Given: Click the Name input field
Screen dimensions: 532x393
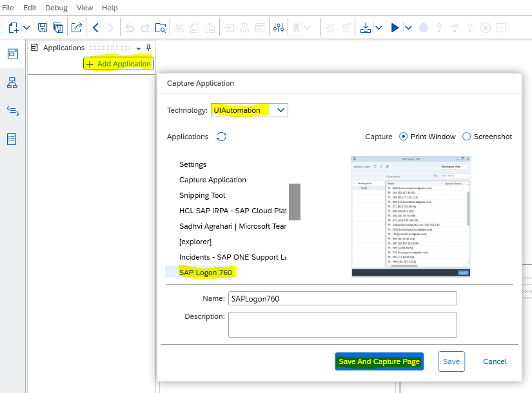Looking at the screenshot, I should pos(342,298).
